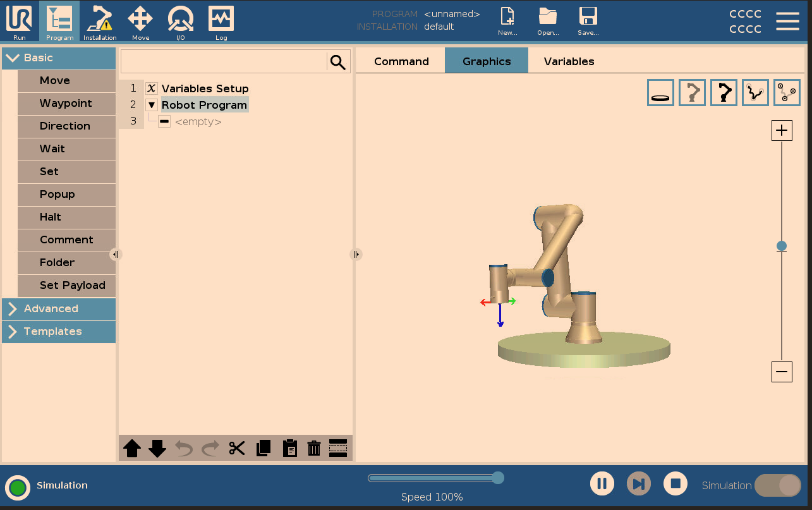Insert a Wait command
Image resolution: width=812 pixels, height=510 pixels.
[66, 149]
